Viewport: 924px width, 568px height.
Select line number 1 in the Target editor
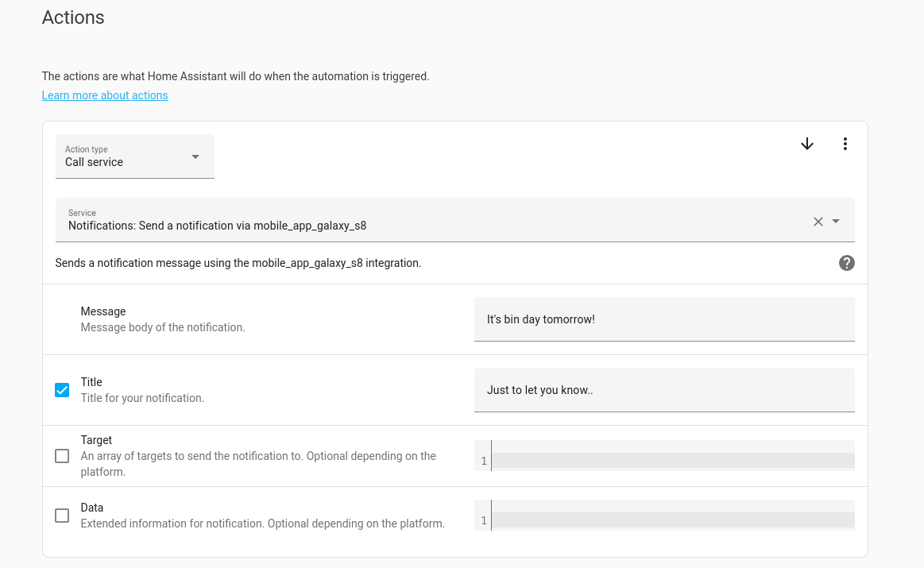(482, 459)
